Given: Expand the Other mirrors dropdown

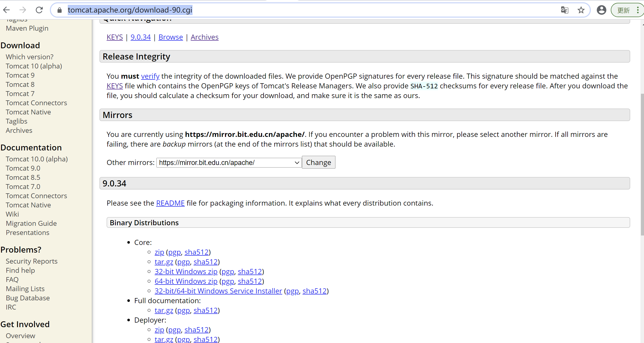Looking at the screenshot, I should coord(229,162).
